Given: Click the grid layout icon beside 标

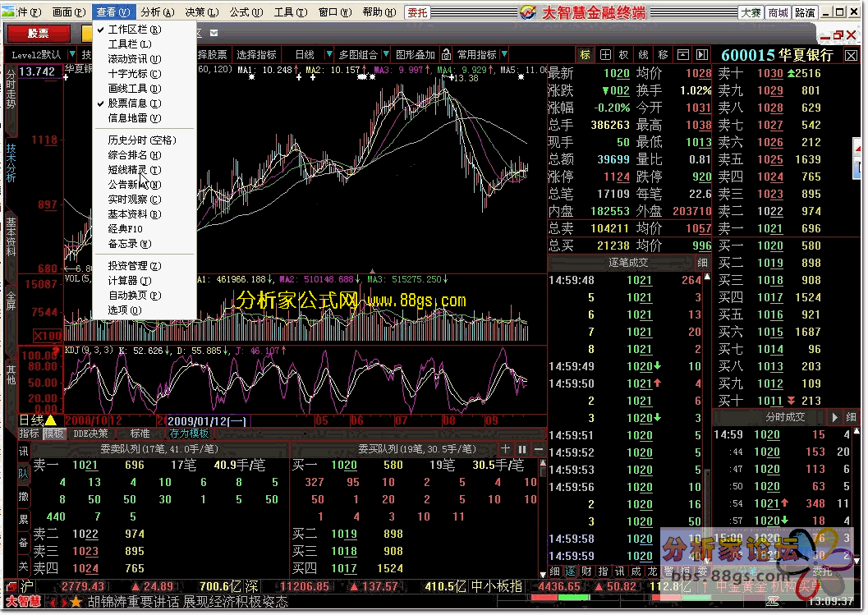Looking at the screenshot, I should (x=605, y=55).
